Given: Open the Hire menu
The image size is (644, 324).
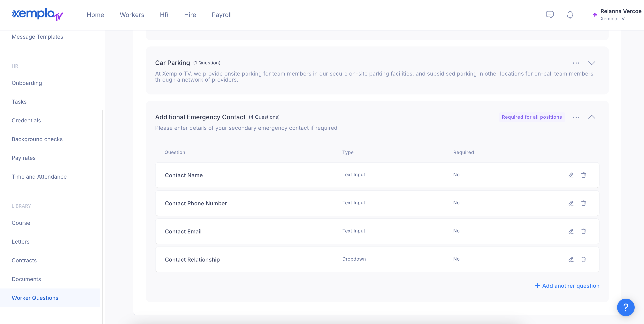Looking at the screenshot, I should 190,15.
